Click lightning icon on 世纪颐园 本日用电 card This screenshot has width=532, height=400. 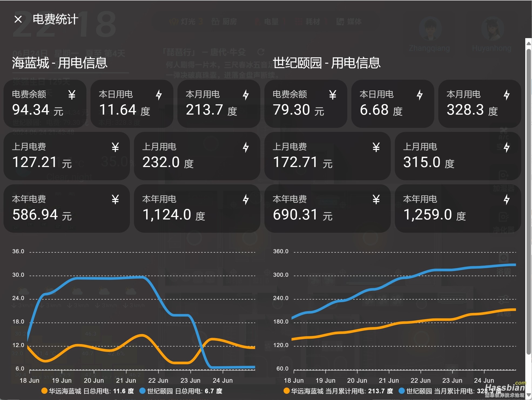click(x=420, y=95)
